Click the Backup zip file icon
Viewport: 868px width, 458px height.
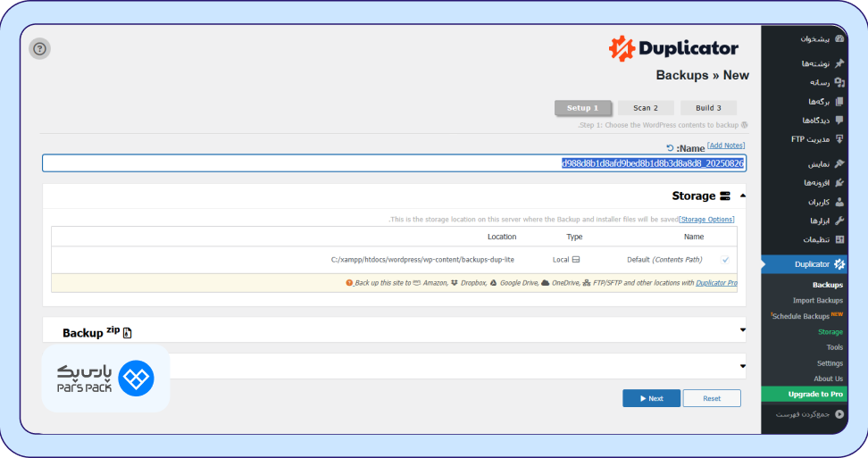128,332
